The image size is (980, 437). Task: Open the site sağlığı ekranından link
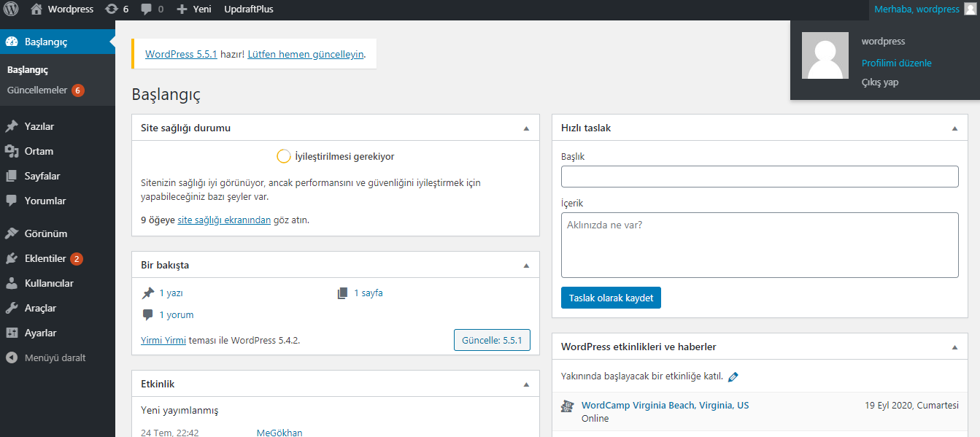tap(224, 220)
